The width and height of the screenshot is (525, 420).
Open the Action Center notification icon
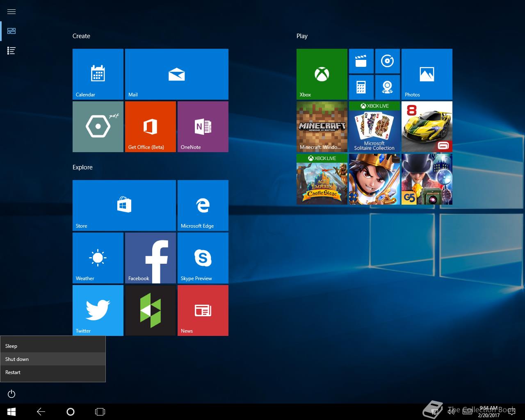coord(511,412)
